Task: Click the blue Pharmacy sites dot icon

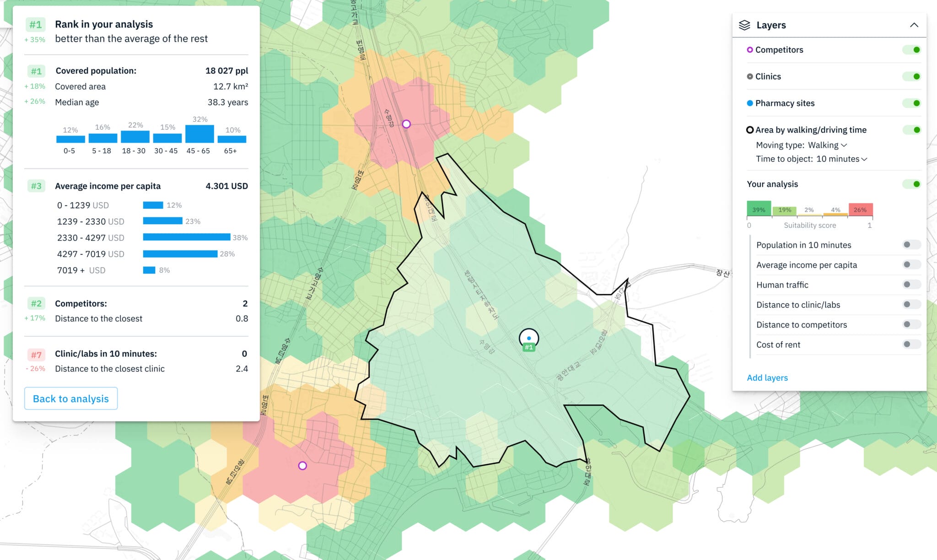Action: (x=750, y=103)
